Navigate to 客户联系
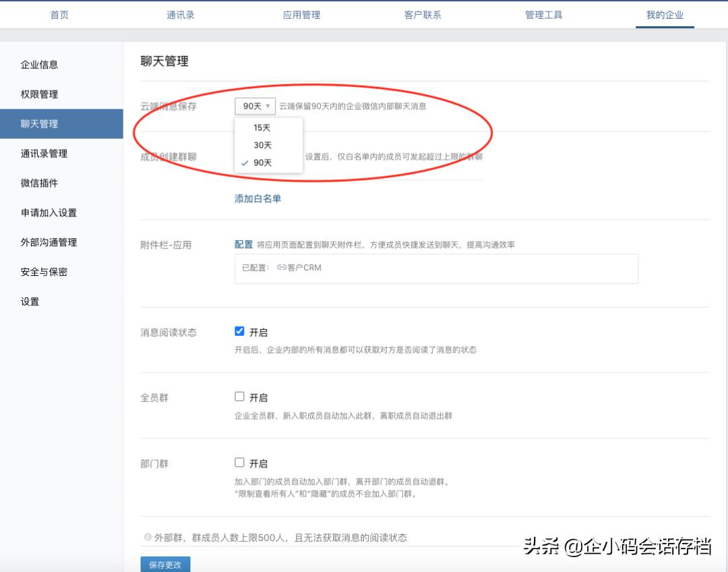 (422, 13)
